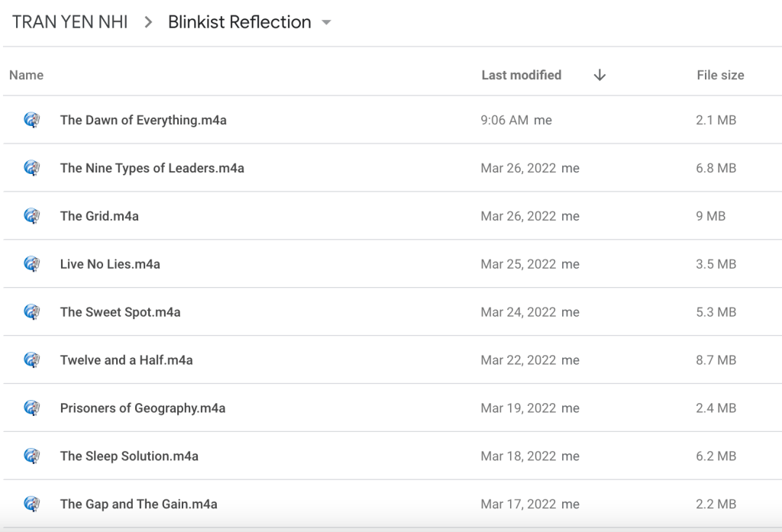The height and width of the screenshot is (532, 782).
Task: Select the Twelve and a Half.m4a row
Action: [x=305, y=360]
